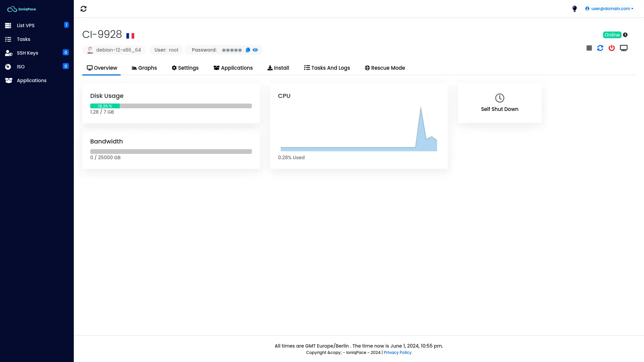The width and height of the screenshot is (644, 362).
Task: Copy the password with copy icon
Action: [248, 50]
